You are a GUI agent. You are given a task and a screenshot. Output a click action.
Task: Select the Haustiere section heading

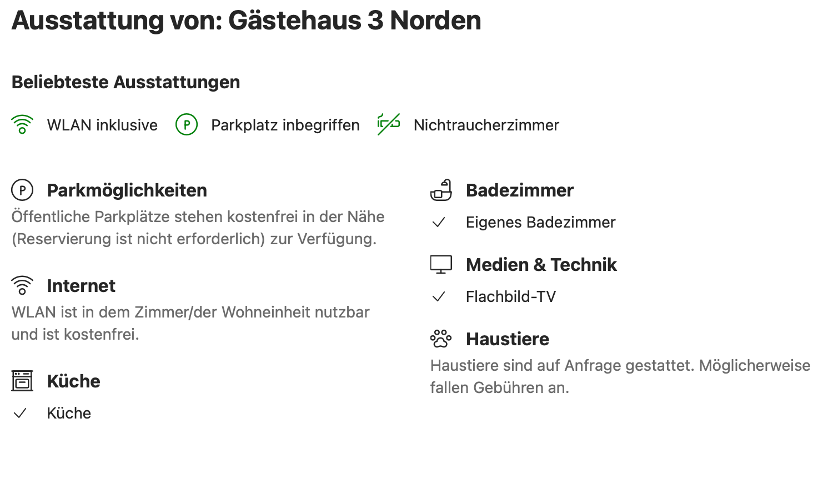[508, 339]
